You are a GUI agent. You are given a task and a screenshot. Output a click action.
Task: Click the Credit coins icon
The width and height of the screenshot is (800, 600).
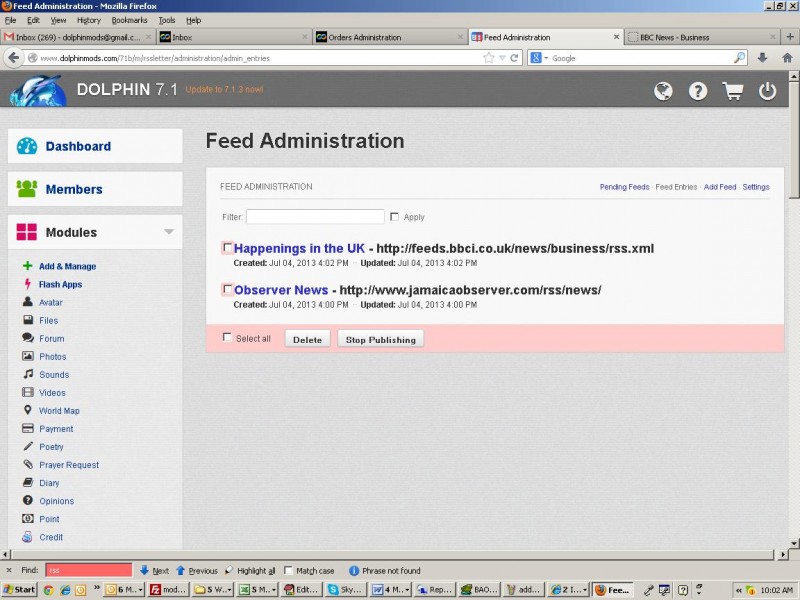click(27, 536)
